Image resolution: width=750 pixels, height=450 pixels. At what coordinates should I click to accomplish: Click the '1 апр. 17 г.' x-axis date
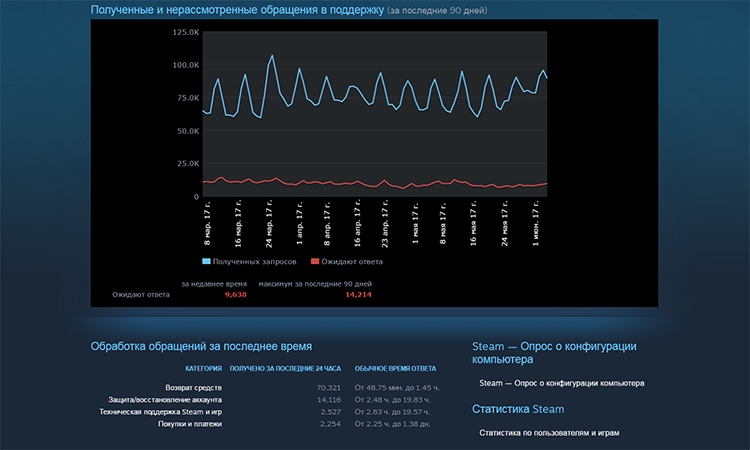299,223
